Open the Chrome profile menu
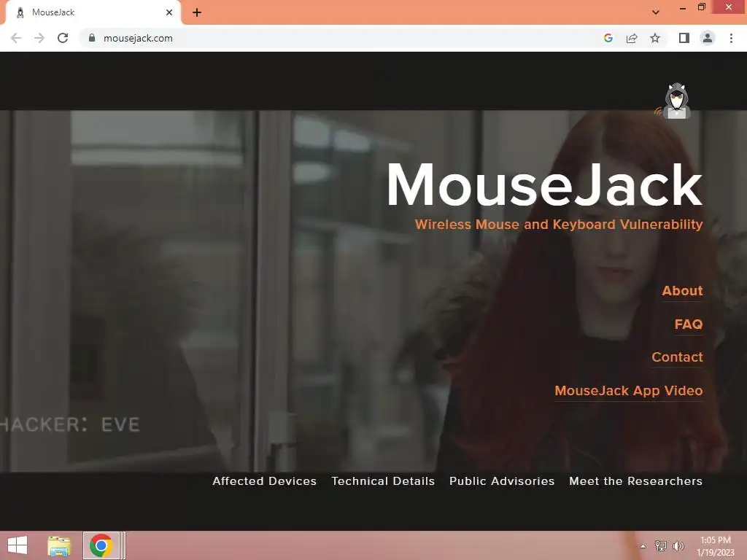The image size is (747, 560). 708,38
